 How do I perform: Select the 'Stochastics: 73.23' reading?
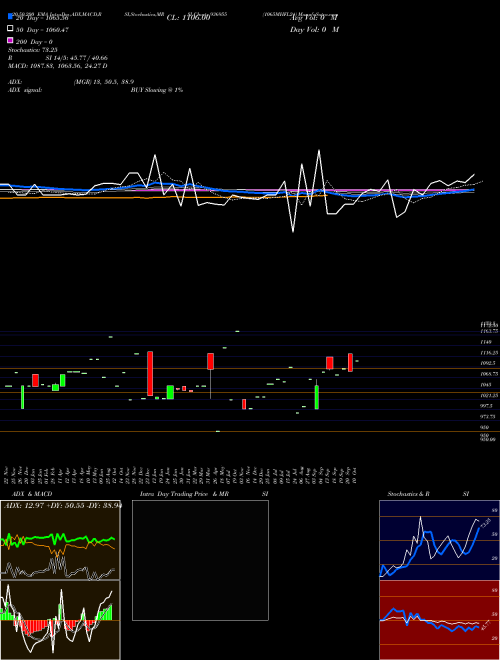pos(33,50)
